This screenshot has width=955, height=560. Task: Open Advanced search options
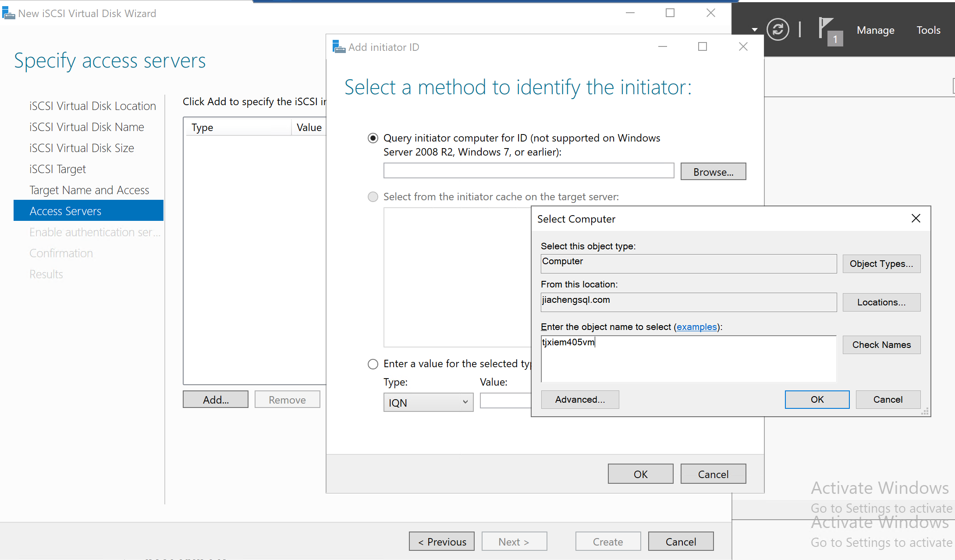[580, 400]
